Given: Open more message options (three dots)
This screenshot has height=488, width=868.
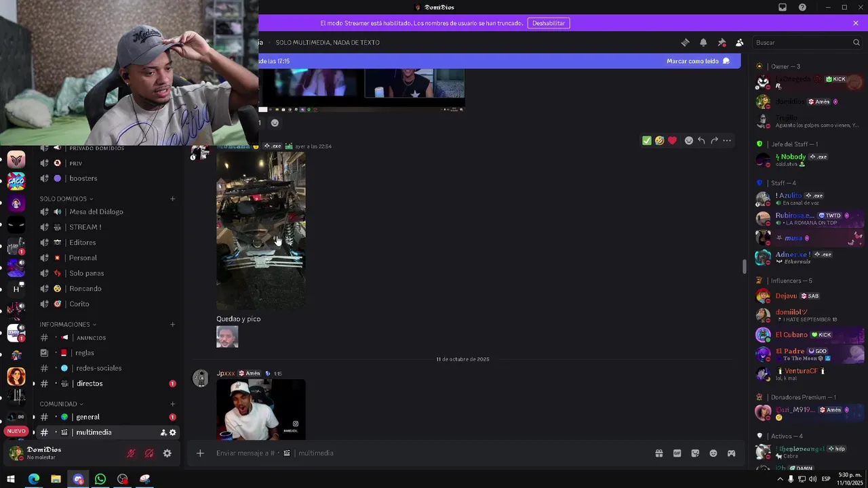Looking at the screenshot, I should (727, 140).
